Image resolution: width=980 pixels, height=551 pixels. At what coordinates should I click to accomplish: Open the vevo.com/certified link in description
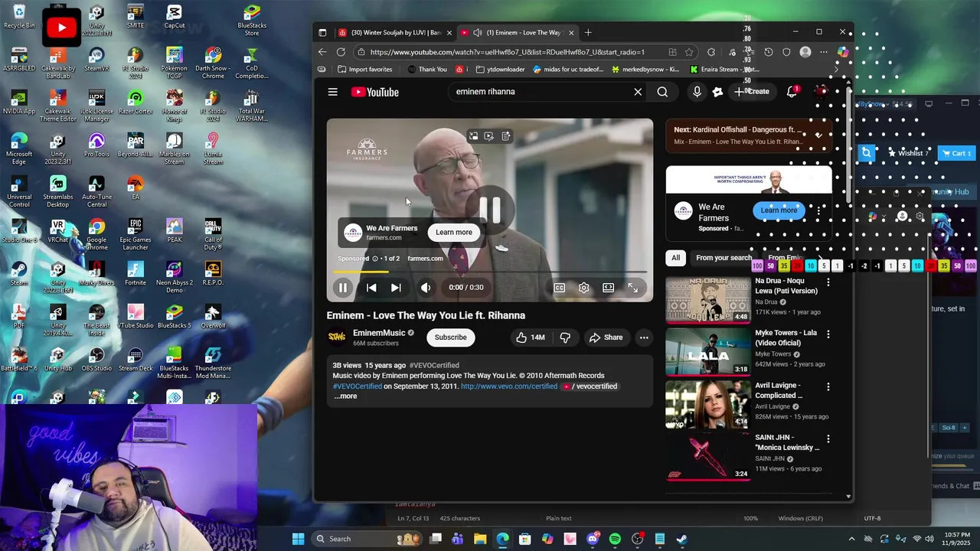click(509, 386)
